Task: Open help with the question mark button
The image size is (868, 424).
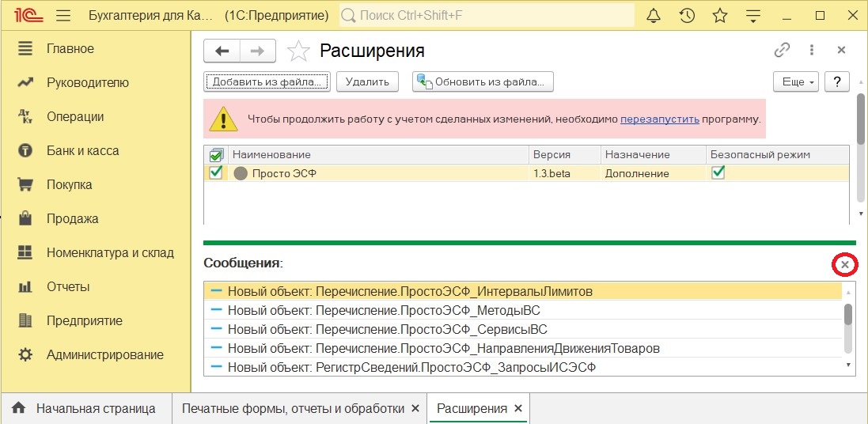Action: 837,82
